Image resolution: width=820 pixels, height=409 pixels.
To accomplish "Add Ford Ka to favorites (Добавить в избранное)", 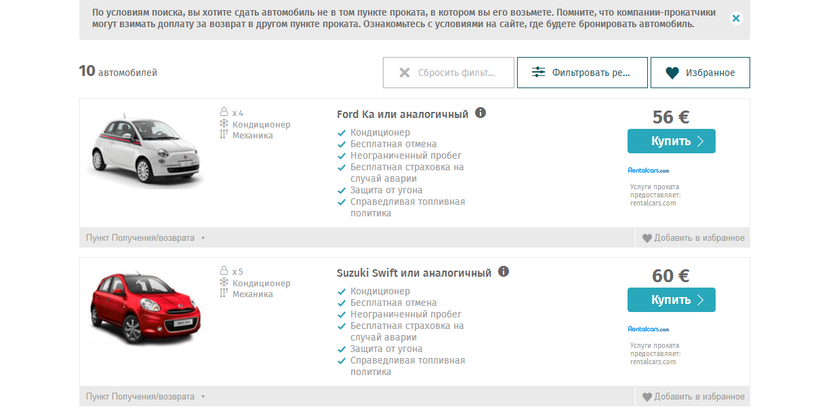I will [693, 238].
